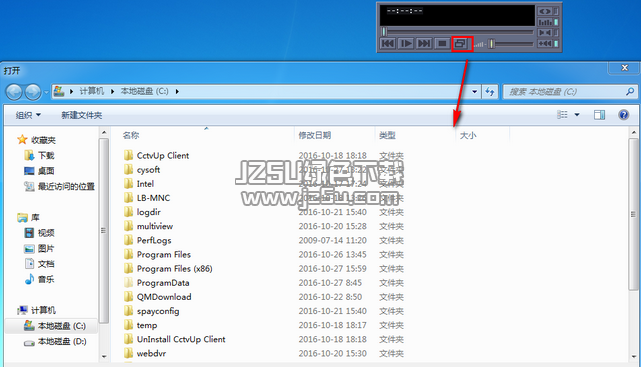Image resolution: width=641 pixels, height=367 pixels.
Task: Toggle the crossfade speaker button in player
Action: [547, 33]
